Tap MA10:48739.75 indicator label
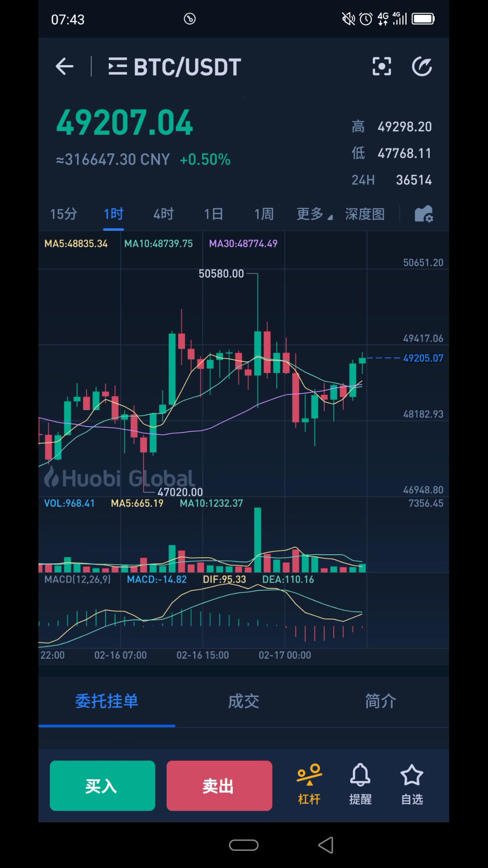Image resolution: width=488 pixels, height=868 pixels. (x=159, y=244)
